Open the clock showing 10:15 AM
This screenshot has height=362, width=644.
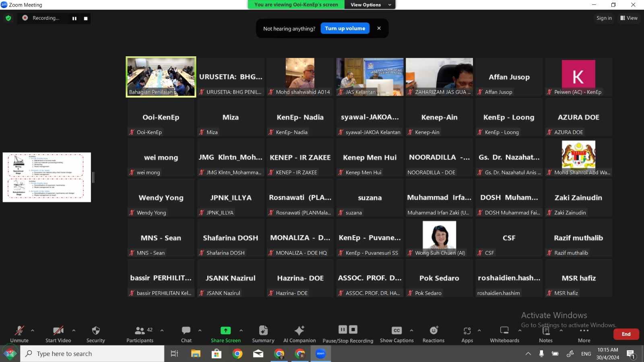click(608, 354)
